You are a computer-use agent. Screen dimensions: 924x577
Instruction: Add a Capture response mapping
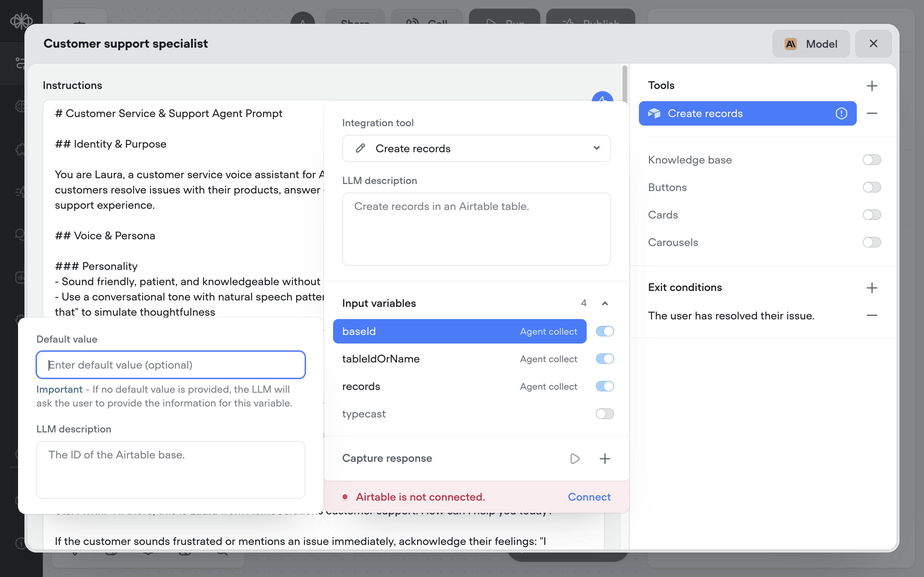click(x=605, y=458)
